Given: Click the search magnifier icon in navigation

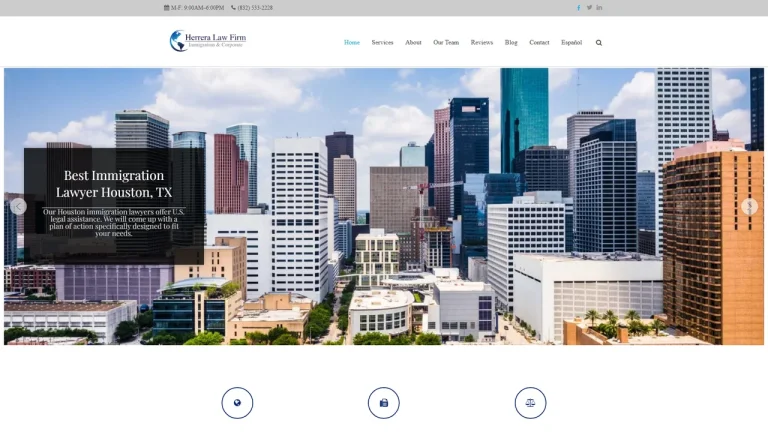Looking at the screenshot, I should pos(599,43).
